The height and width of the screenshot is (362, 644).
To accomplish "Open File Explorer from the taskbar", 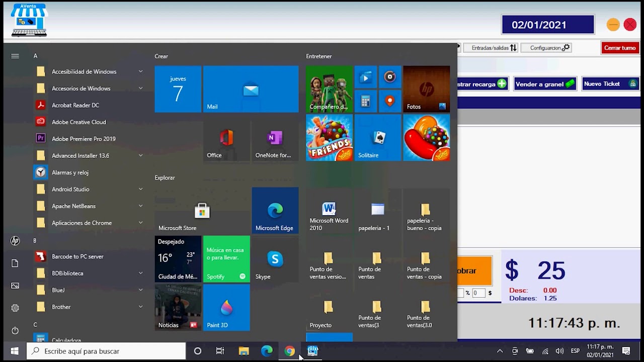I will 244,351.
